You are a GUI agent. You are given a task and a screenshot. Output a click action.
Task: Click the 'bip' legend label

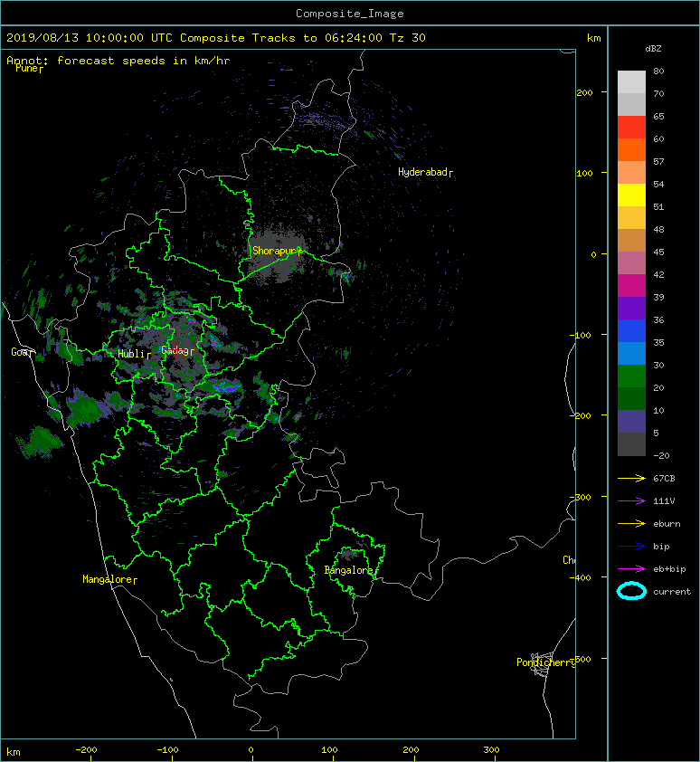click(x=662, y=547)
